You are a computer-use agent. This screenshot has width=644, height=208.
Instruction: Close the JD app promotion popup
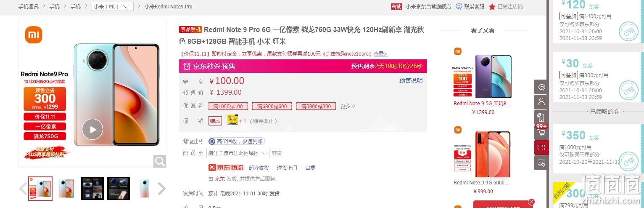coord(531,202)
